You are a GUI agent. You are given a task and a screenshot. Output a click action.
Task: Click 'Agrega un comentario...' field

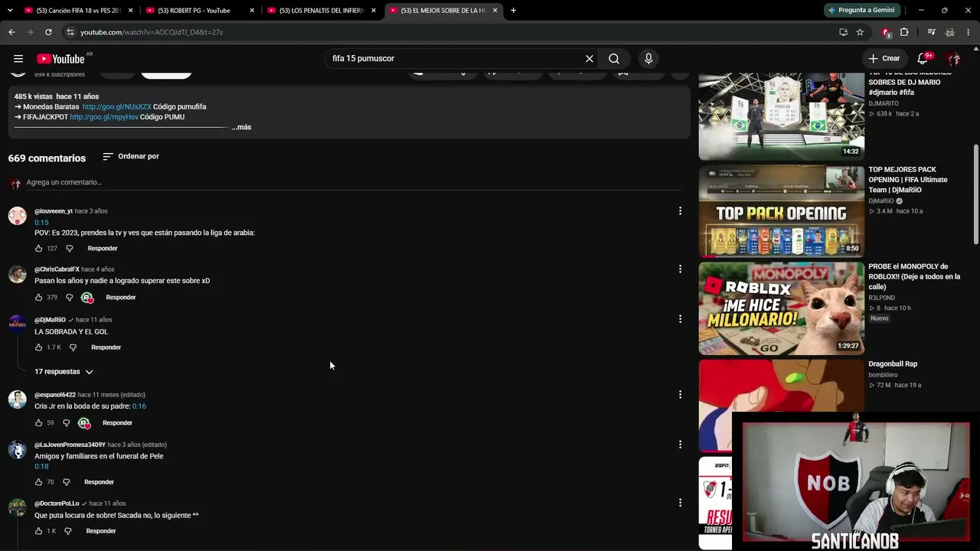pos(352,183)
